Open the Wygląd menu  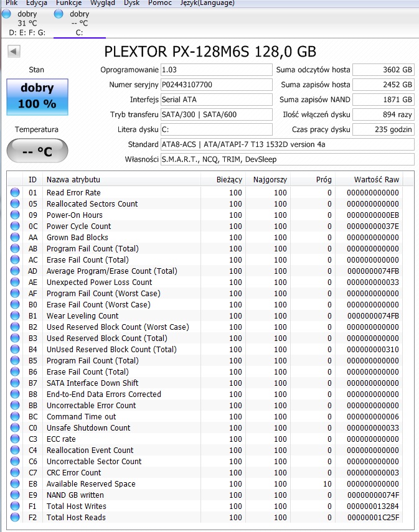[x=103, y=2]
